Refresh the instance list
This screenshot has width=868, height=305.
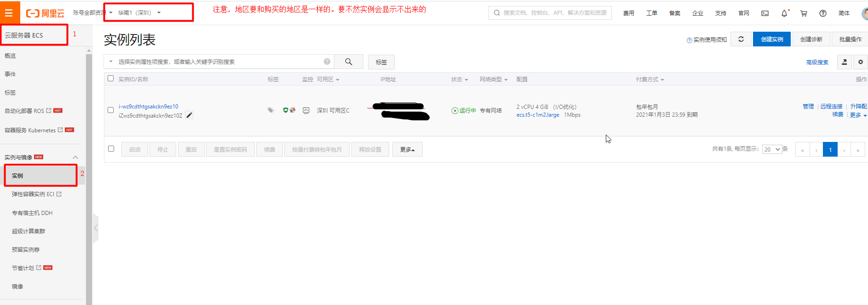741,39
